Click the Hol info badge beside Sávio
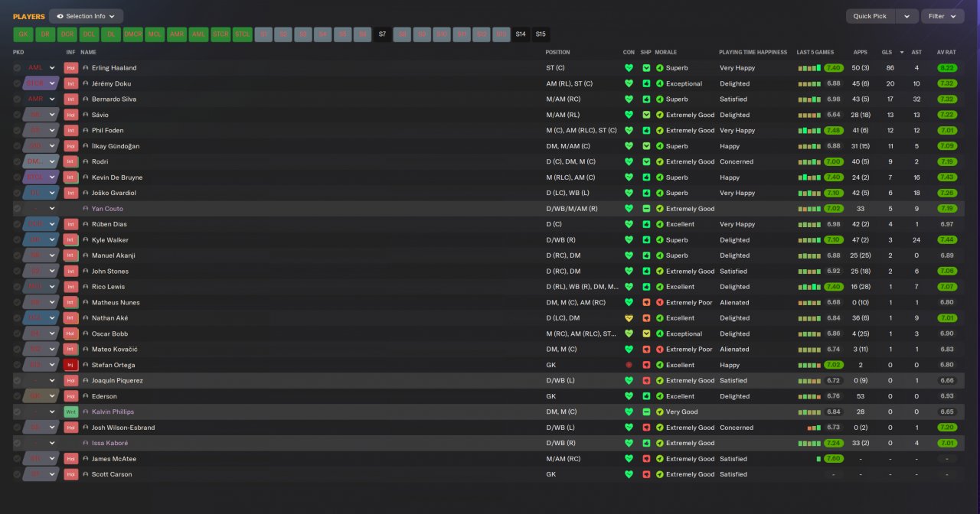The width and height of the screenshot is (980, 514). 71,115
